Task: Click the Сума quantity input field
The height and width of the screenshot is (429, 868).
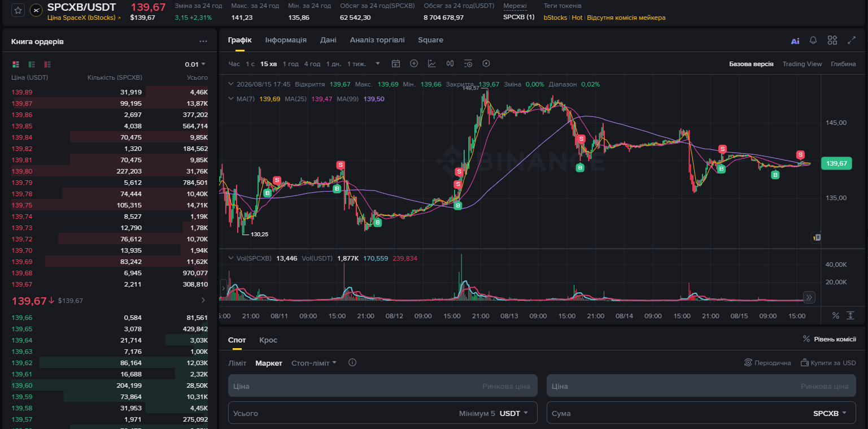Action: point(701,413)
